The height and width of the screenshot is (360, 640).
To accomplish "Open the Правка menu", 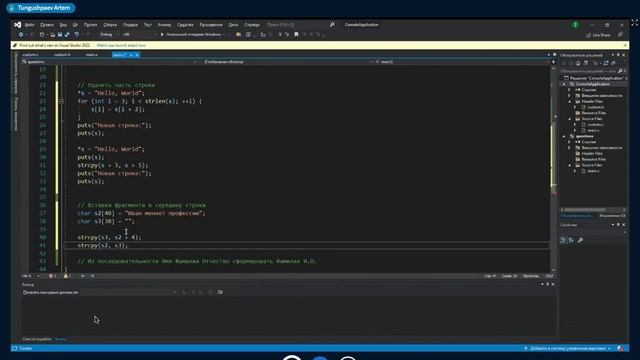I will click(47, 25).
